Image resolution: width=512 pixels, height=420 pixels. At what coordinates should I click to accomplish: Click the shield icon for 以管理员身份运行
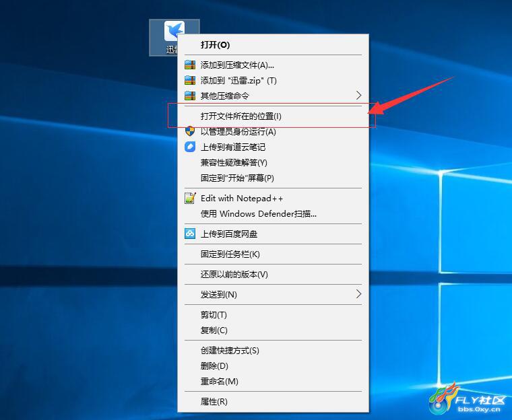(190, 131)
